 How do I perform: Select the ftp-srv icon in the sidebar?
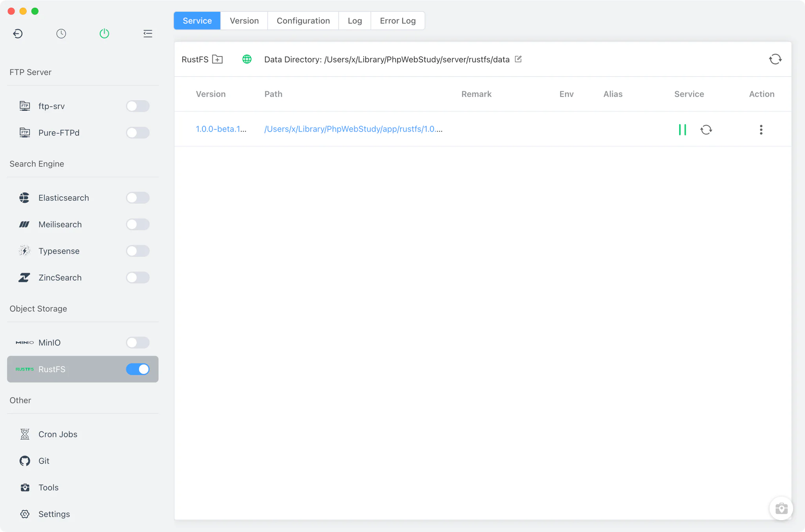point(25,106)
